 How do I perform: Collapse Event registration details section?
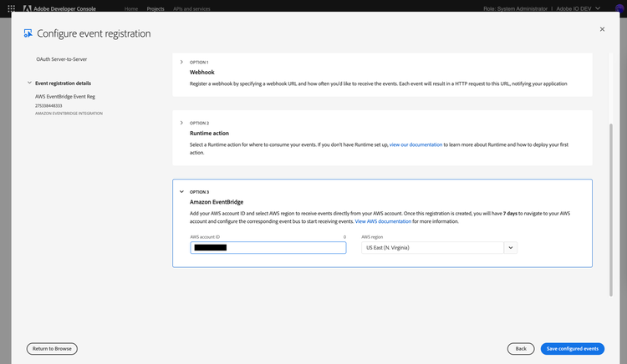[29, 83]
